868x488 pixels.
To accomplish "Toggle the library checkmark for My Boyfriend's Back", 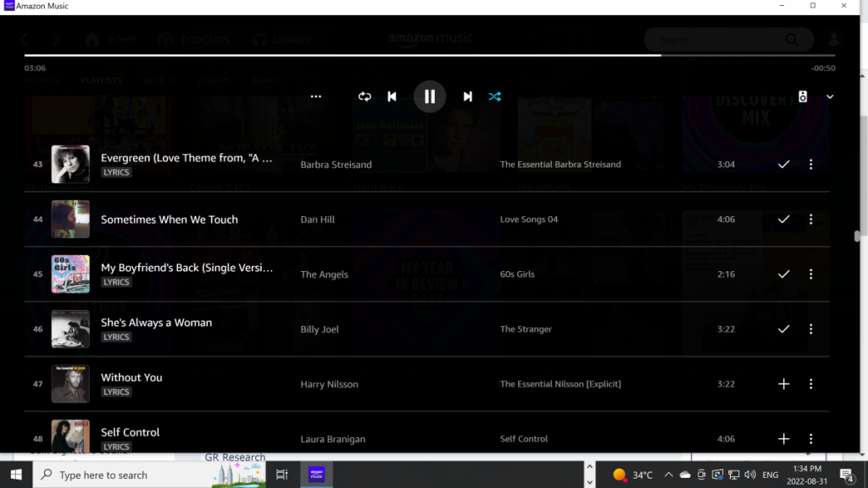I will (x=784, y=274).
